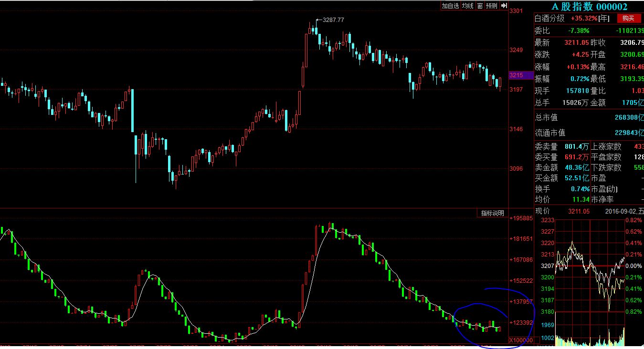
Task: Click the +35.32% yearly return text
Action: (x=583, y=19)
